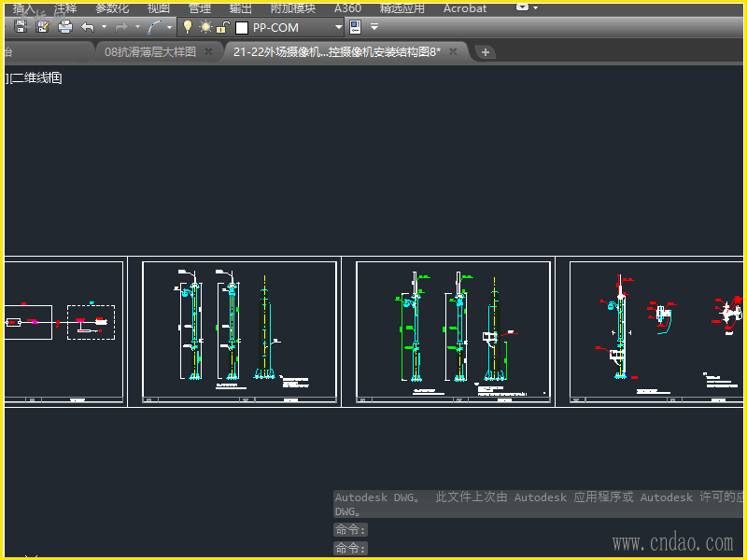
Task: Expand the polyline tool dropdown arrow
Action: pyautogui.click(x=169, y=27)
